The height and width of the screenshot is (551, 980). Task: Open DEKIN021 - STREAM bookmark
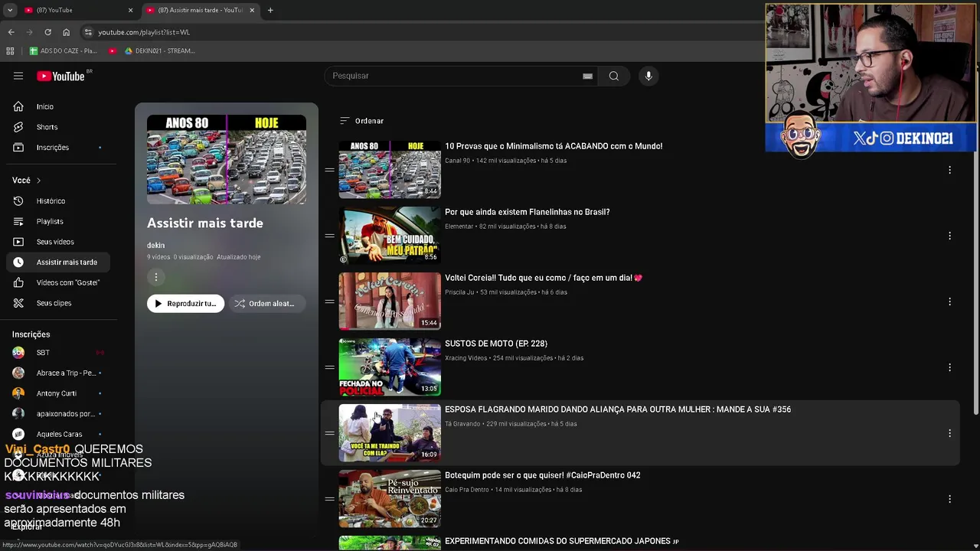pyautogui.click(x=159, y=51)
